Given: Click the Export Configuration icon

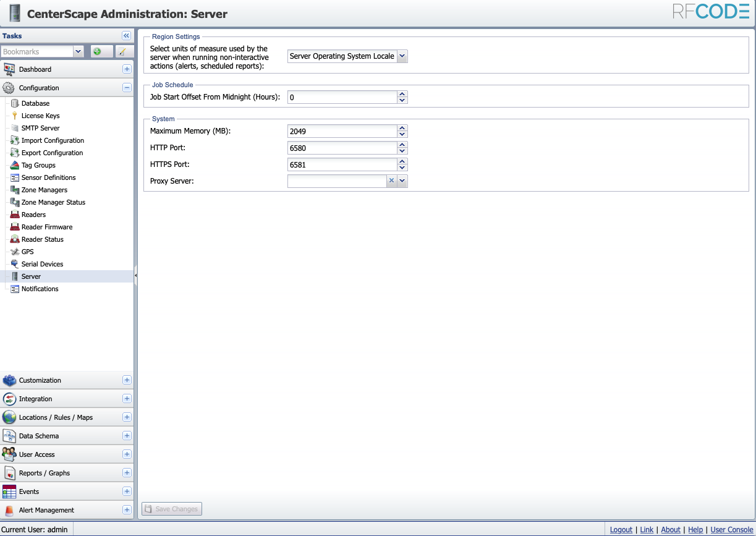Looking at the screenshot, I should tap(15, 153).
